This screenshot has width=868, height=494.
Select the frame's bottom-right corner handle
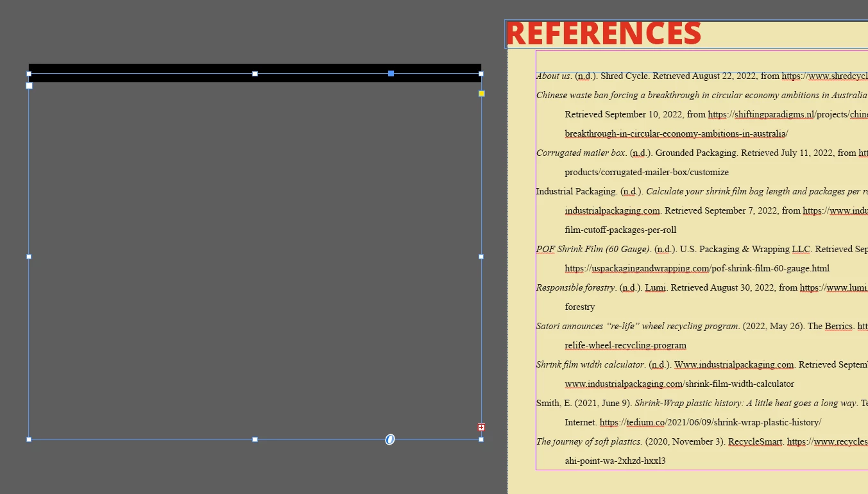(x=481, y=439)
